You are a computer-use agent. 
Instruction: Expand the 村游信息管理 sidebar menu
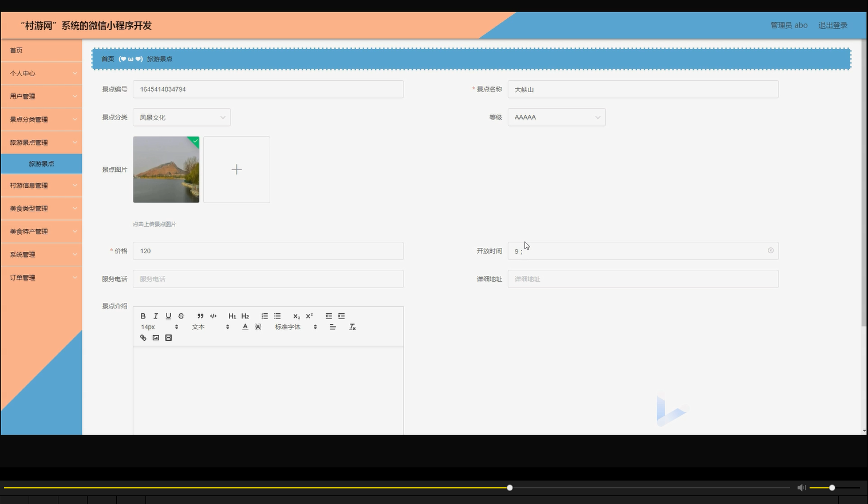pos(41,186)
